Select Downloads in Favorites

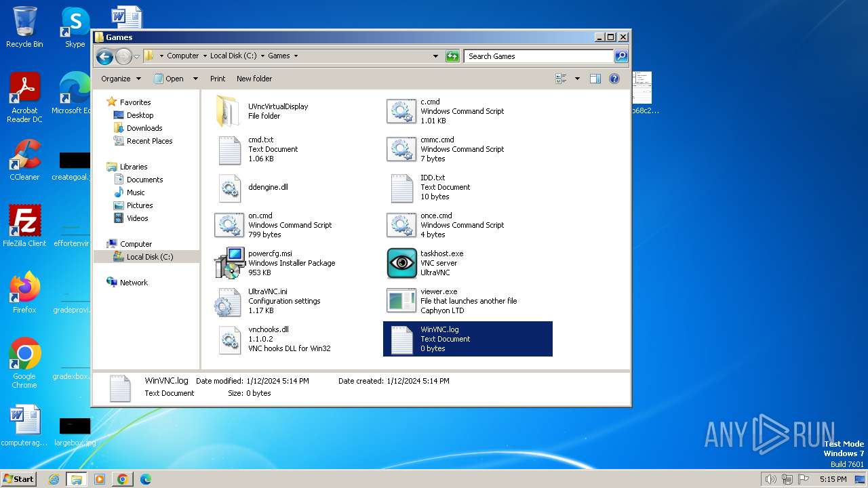[x=144, y=128]
